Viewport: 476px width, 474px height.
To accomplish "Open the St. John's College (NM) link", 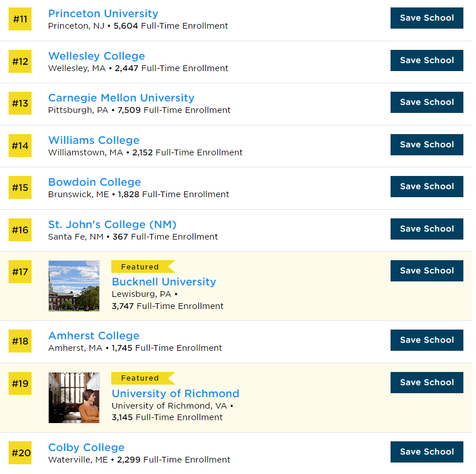I will pos(112,225).
